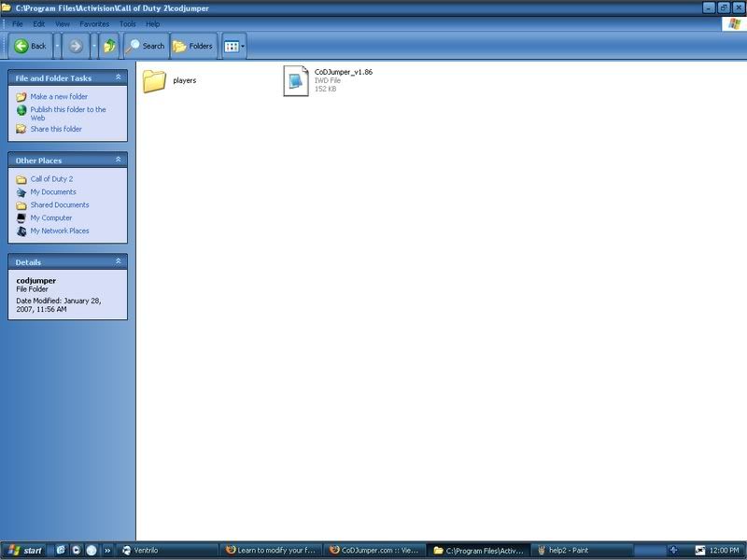Open the Favorites menu

(x=94, y=23)
